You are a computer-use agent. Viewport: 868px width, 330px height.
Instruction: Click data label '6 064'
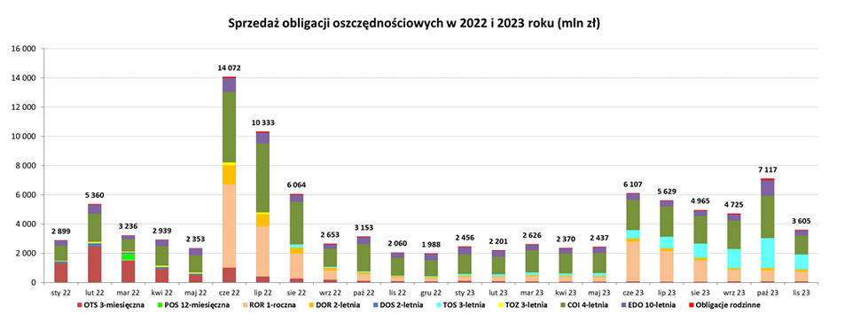click(x=297, y=185)
